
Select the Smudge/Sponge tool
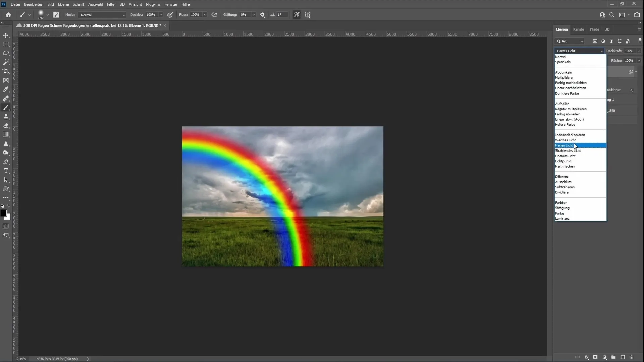[6, 153]
